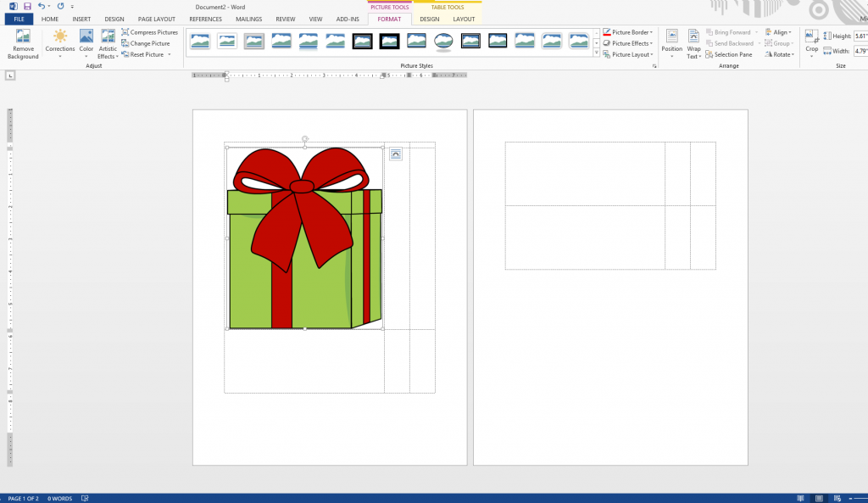Open the Format Picture dialog launcher
Viewport: 868px width, 503px height.
pyautogui.click(x=654, y=66)
